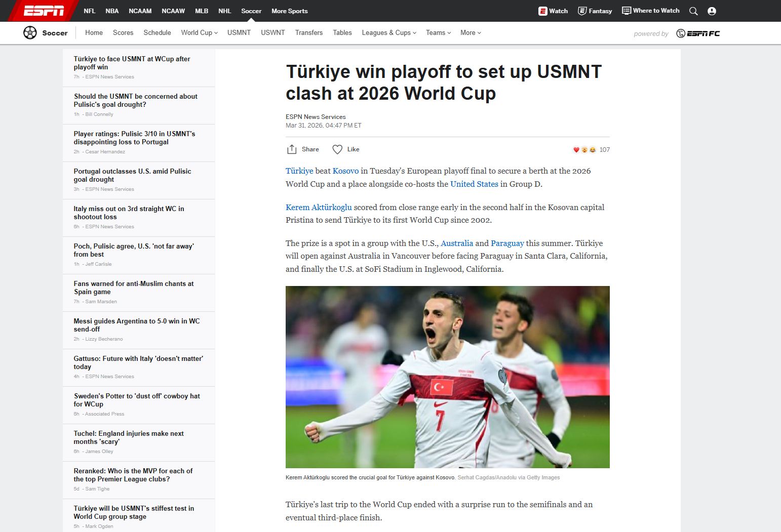The image size is (781, 532).
Task: Follow the Kosovo team link
Action: pyautogui.click(x=345, y=171)
